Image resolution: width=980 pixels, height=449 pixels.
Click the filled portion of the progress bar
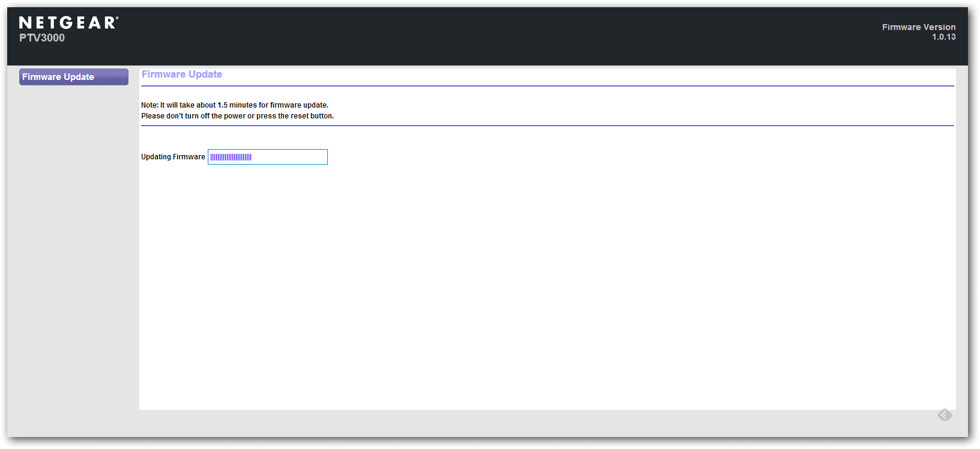(x=231, y=157)
